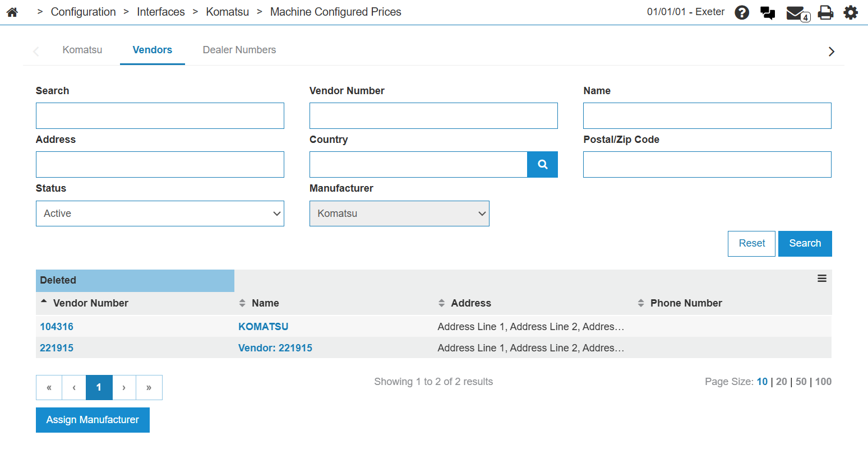The width and height of the screenshot is (868, 473).
Task: Open the mail inbox with 4 notifications
Action: coord(796,13)
